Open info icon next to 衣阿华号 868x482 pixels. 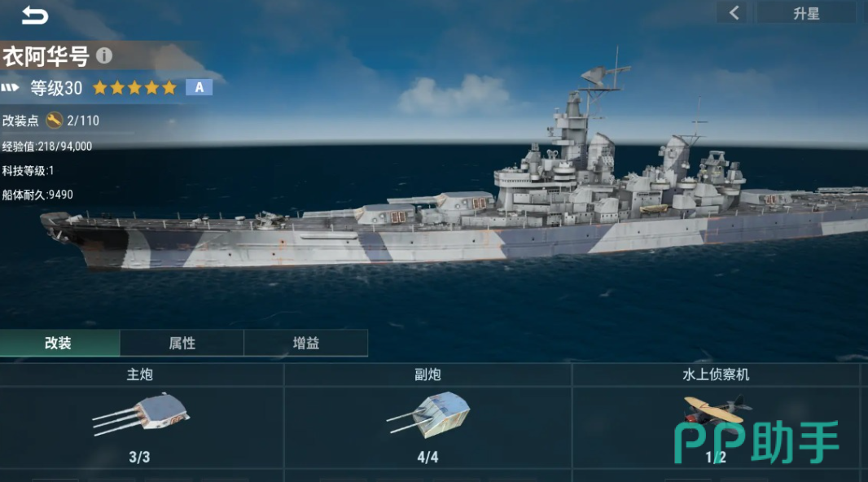104,55
